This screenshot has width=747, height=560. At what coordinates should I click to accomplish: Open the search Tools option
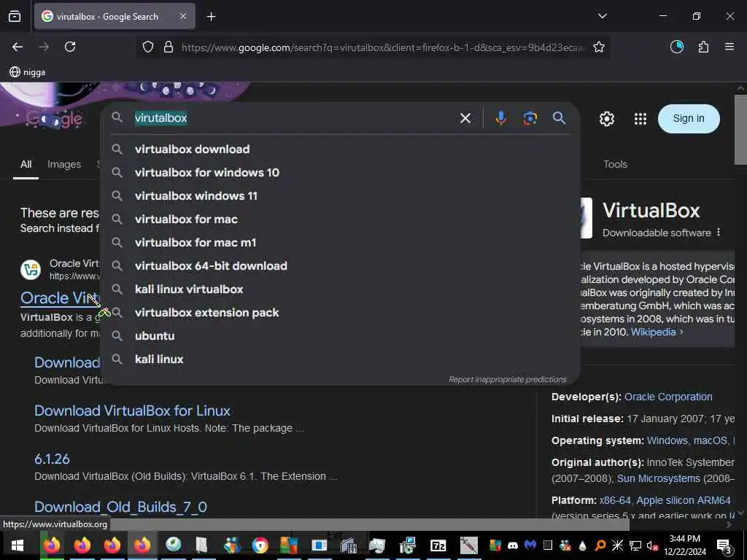coord(615,164)
